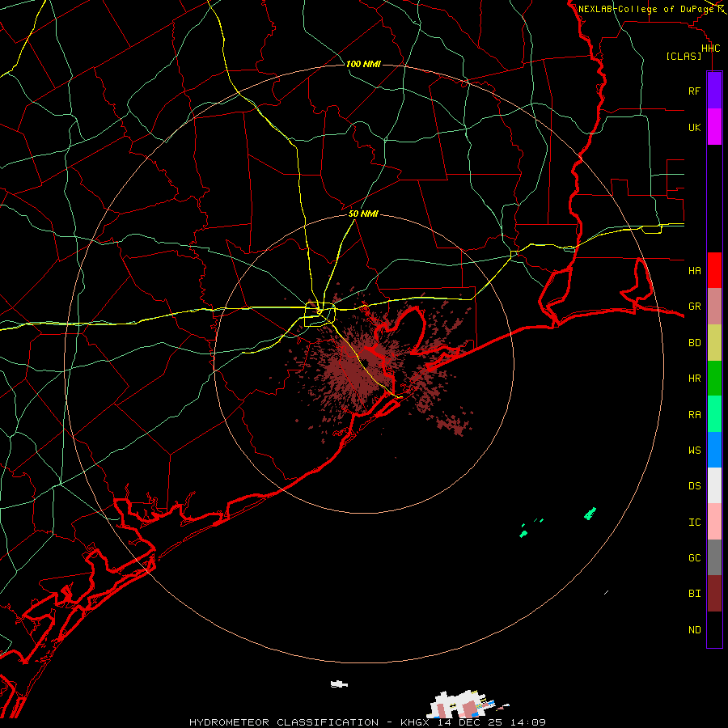728x728 pixels.
Task: Click the GC legend label
Action: tap(694, 558)
